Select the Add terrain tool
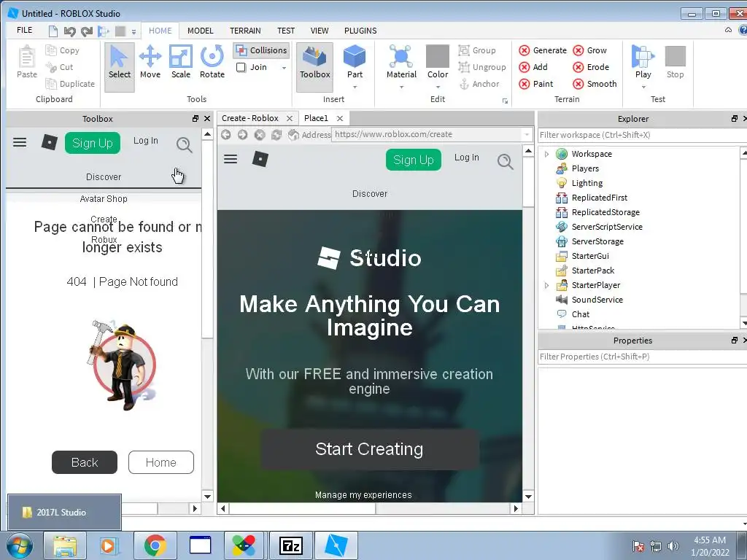747x560 pixels. coord(533,67)
